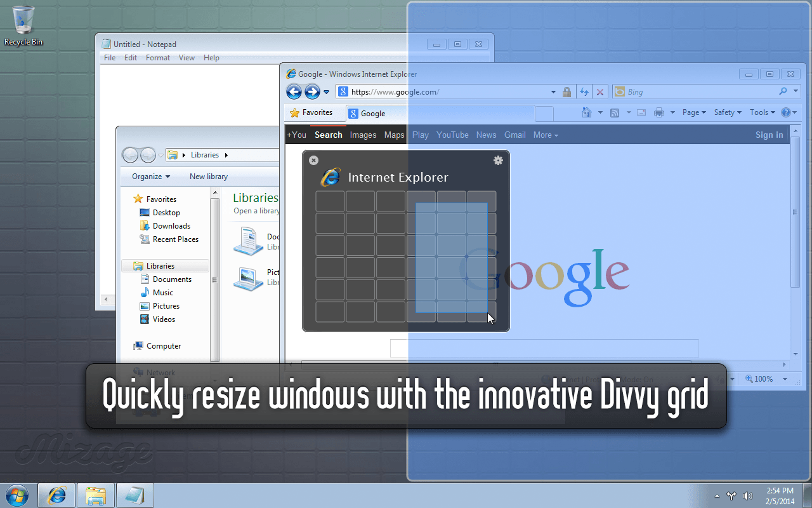
Task: Click the Bing search magnifier icon
Action: (783, 91)
